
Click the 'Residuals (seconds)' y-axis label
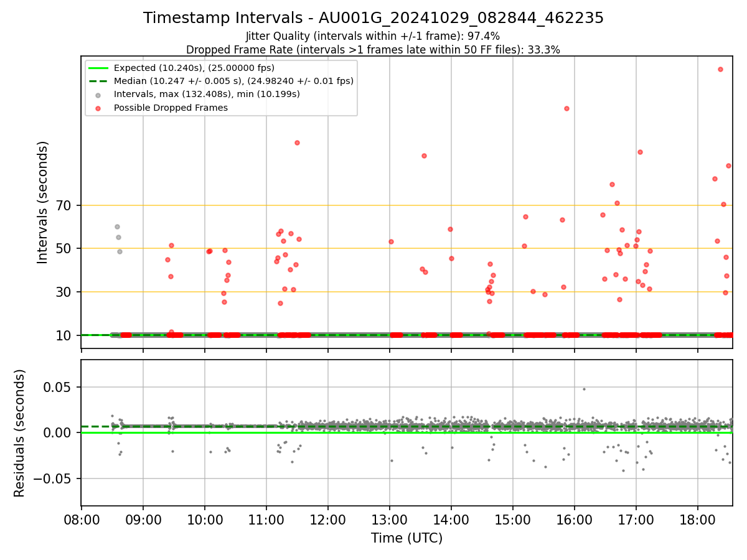click(20, 433)
